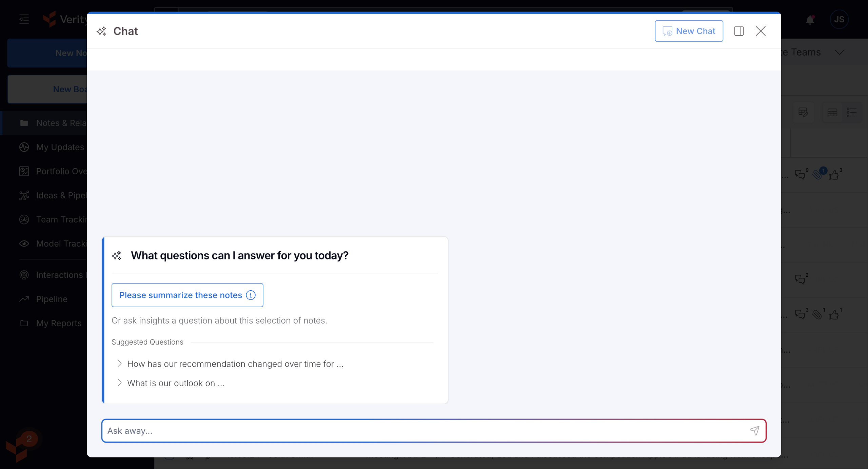Click Please summarize these notes button

point(180,295)
